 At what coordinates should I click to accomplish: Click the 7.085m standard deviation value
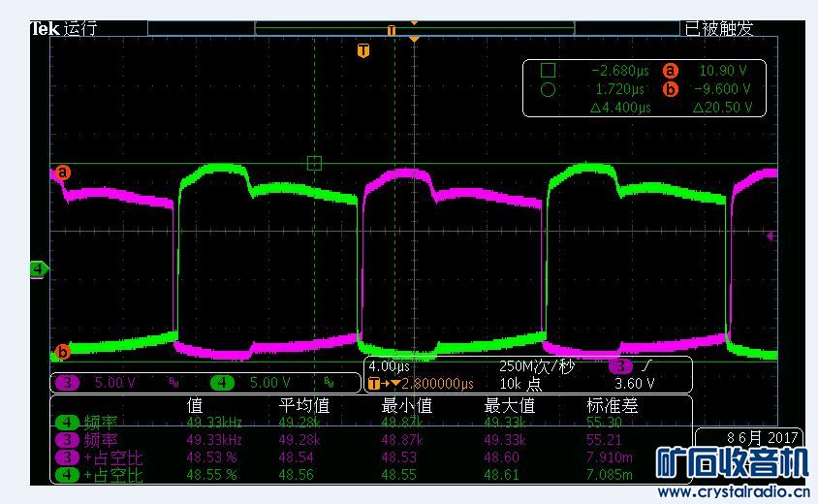[609, 475]
